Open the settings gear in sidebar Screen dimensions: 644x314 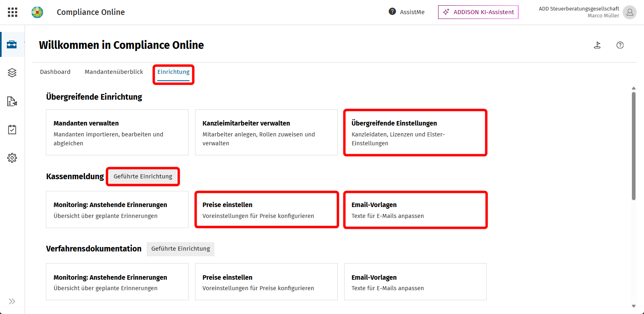coord(12,158)
